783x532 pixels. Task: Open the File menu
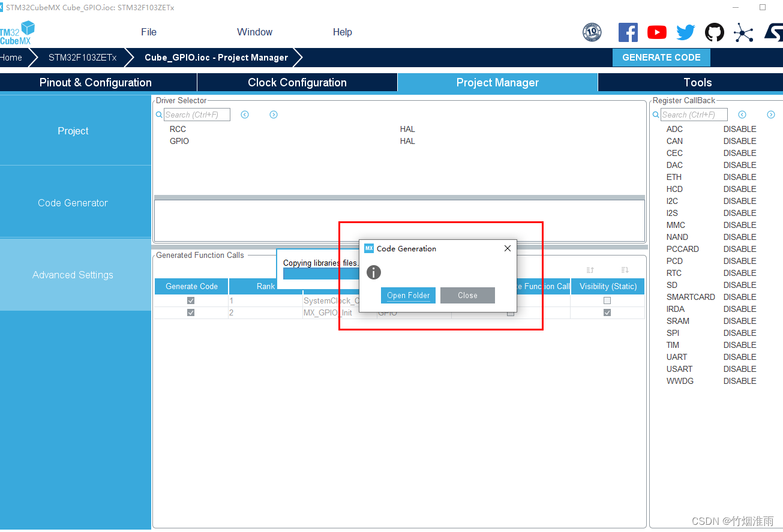(x=149, y=32)
